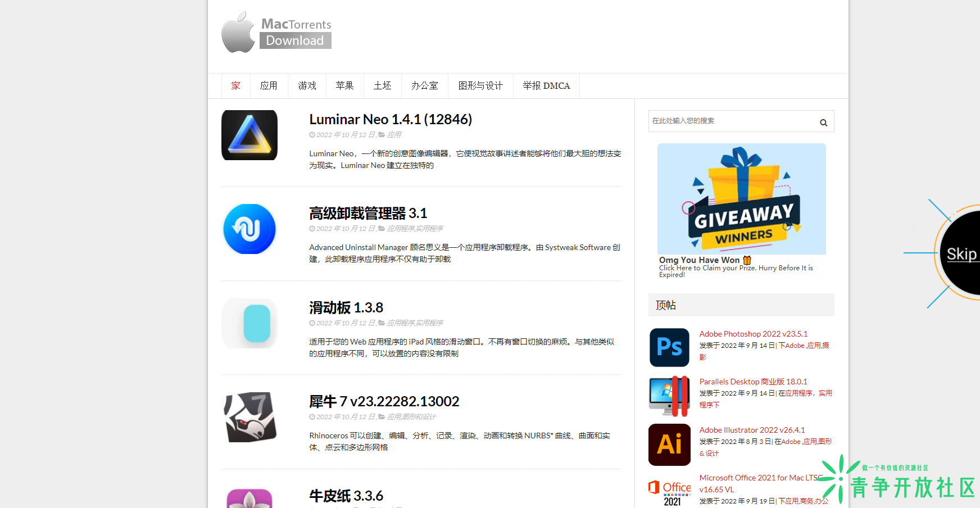Click the magnifier search icon
The height and width of the screenshot is (508, 980).
coord(823,123)
